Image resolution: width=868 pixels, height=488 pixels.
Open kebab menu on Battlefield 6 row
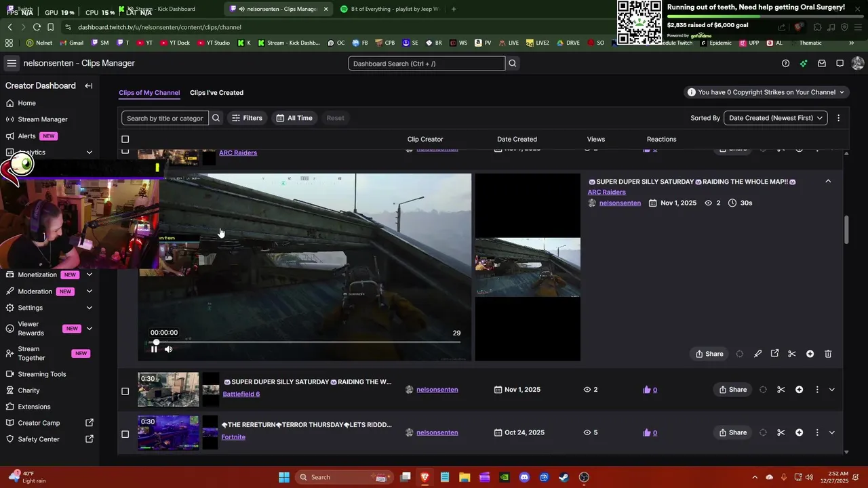[816, 390]
